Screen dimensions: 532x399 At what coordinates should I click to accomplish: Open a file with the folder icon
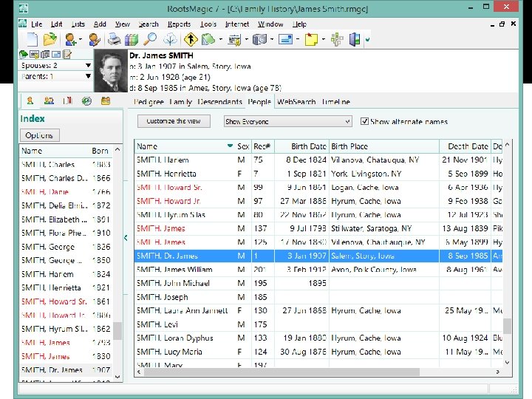tap(50, 39)
